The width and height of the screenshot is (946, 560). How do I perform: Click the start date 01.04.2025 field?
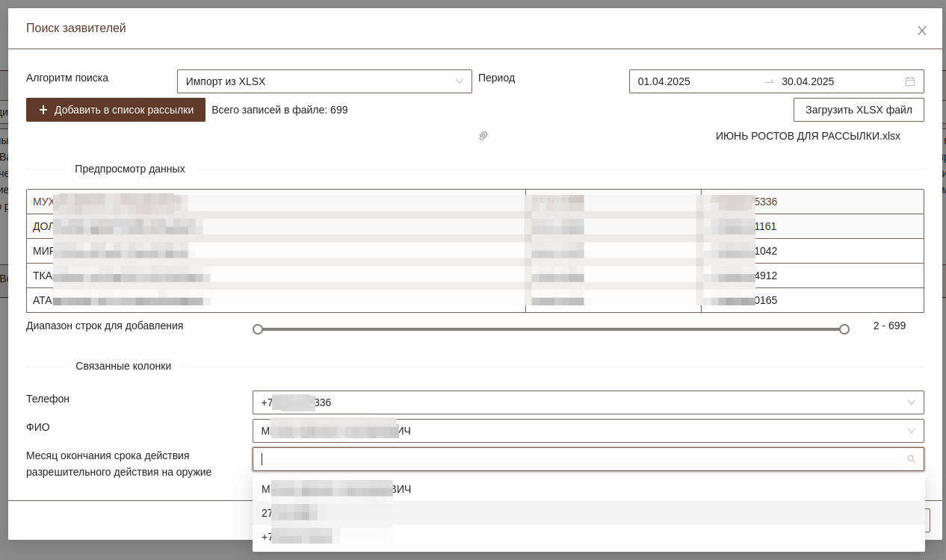click(695, 81)
